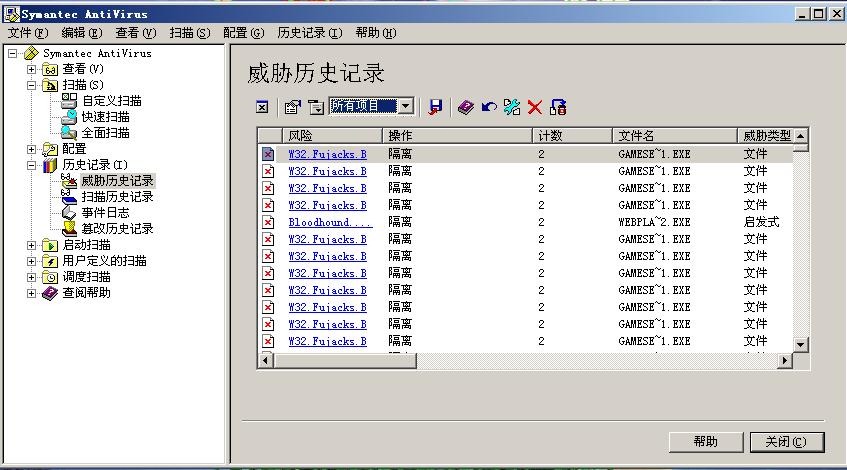The height and width of the screenshot is (470, 847).
Task: Click the red X delete toolbar icon
Action: 535,107
